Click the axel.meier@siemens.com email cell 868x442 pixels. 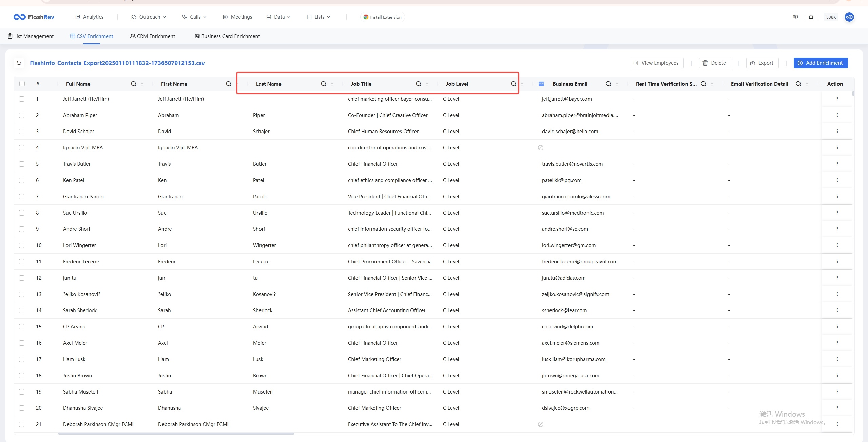point(571,343)
